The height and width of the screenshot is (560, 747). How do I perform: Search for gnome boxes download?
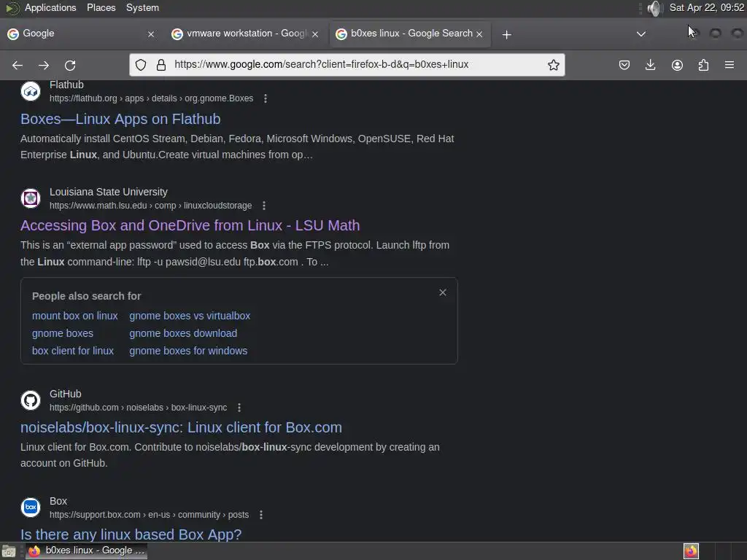pos(183,333)
